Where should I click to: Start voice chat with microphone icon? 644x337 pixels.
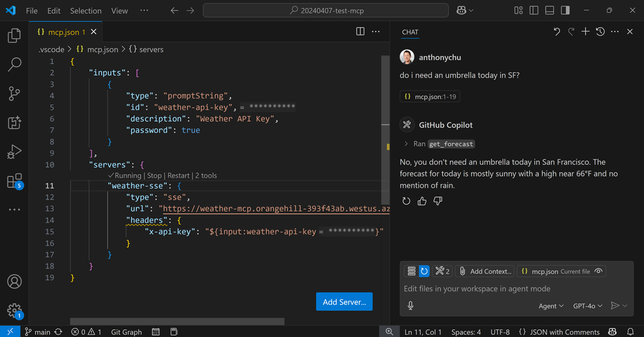pyautogui.click(x=410, y=306)
